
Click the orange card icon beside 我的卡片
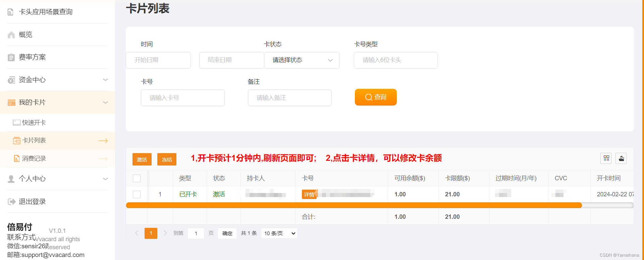point(11,103)
